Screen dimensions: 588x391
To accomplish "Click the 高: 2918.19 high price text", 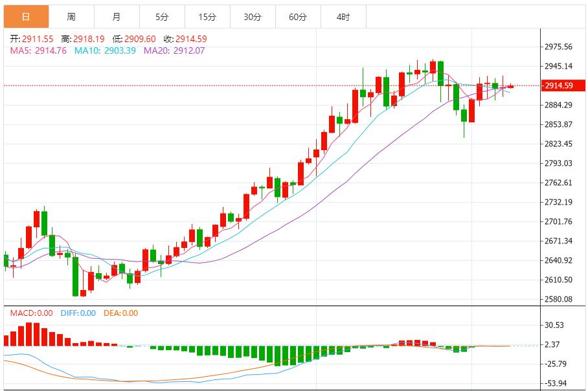I will [83, 39].
